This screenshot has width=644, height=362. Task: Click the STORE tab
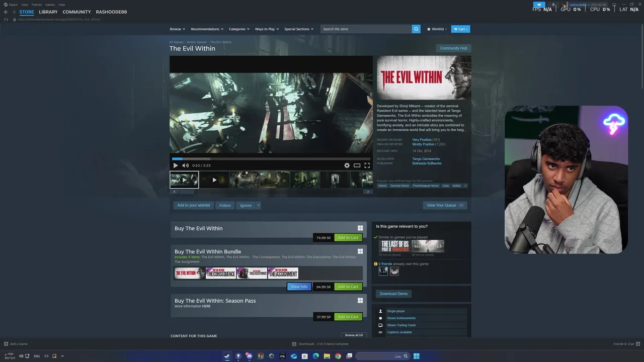27,12
